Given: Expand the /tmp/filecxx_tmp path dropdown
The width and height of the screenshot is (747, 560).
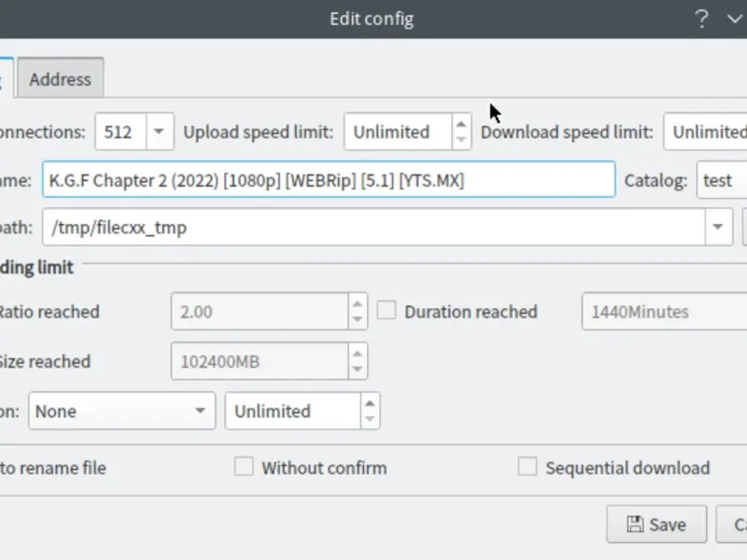Looking at the screenshot, I should click(718, 227).
